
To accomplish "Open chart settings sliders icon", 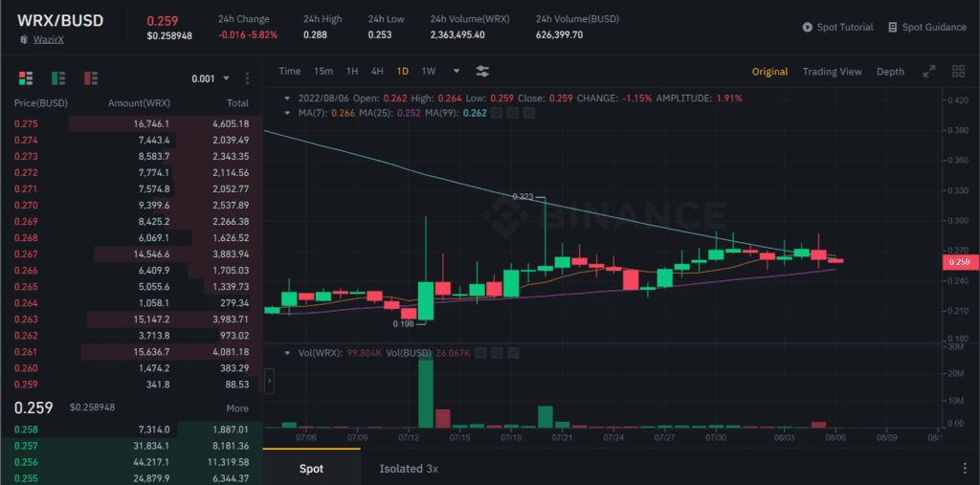I will (x=482, y=71).
